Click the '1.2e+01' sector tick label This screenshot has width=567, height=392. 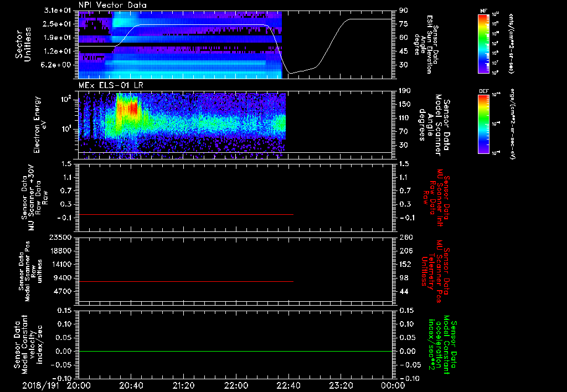point(58,51)
